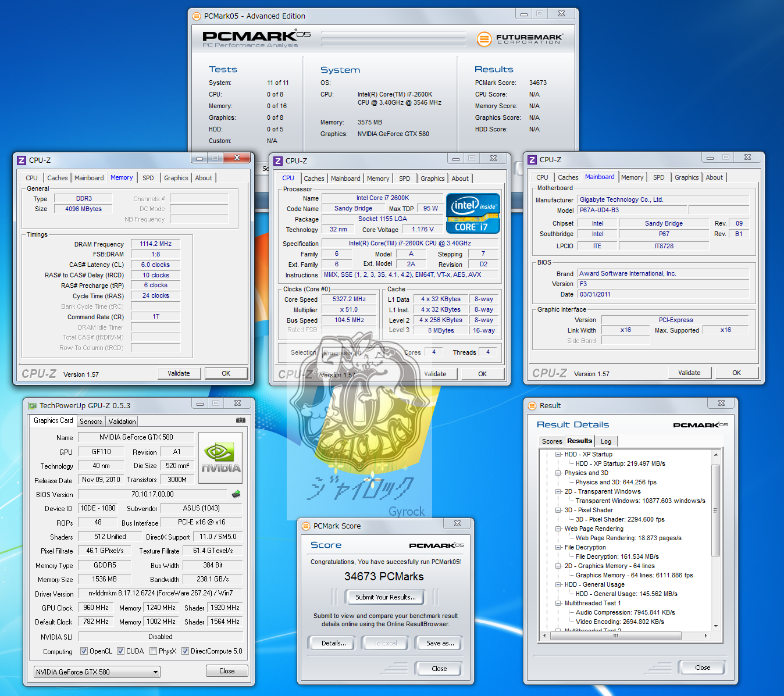The height and width of the screenshot is (696, 784).
Task: Collapse 2D - Graphics Memory - 64 lines node
Action: click(558, 566)
